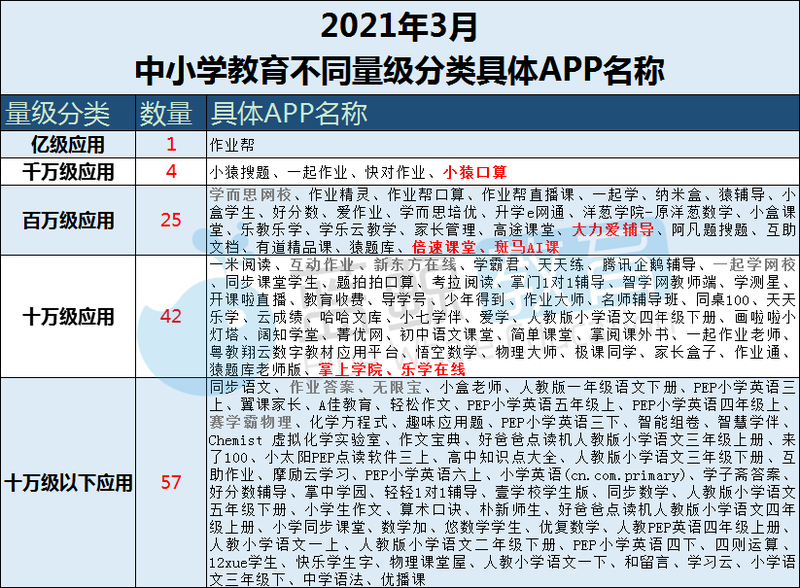The height and width of the screenshot is (588, 800).
Task: Click the grey text "赛学霸物理"
Action: tap(251, 422)
